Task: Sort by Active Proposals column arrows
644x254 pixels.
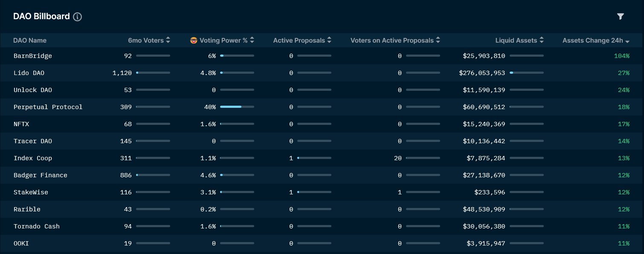Action: (x=329, y=40)
